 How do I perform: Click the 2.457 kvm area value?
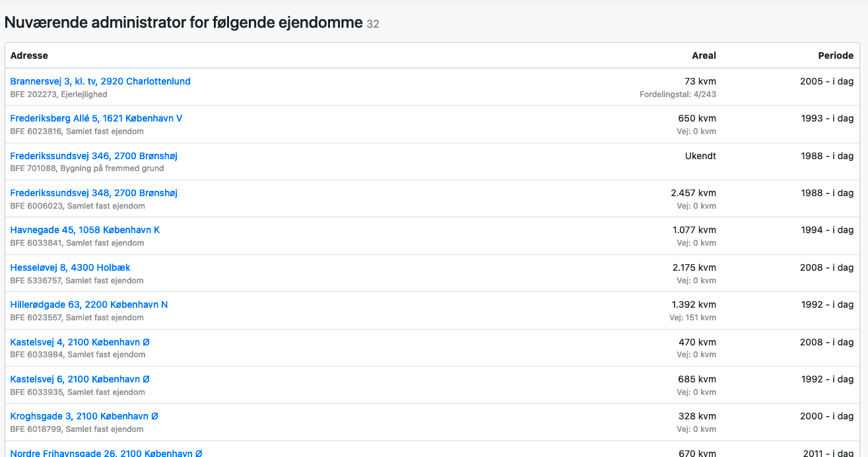point(693,193)
